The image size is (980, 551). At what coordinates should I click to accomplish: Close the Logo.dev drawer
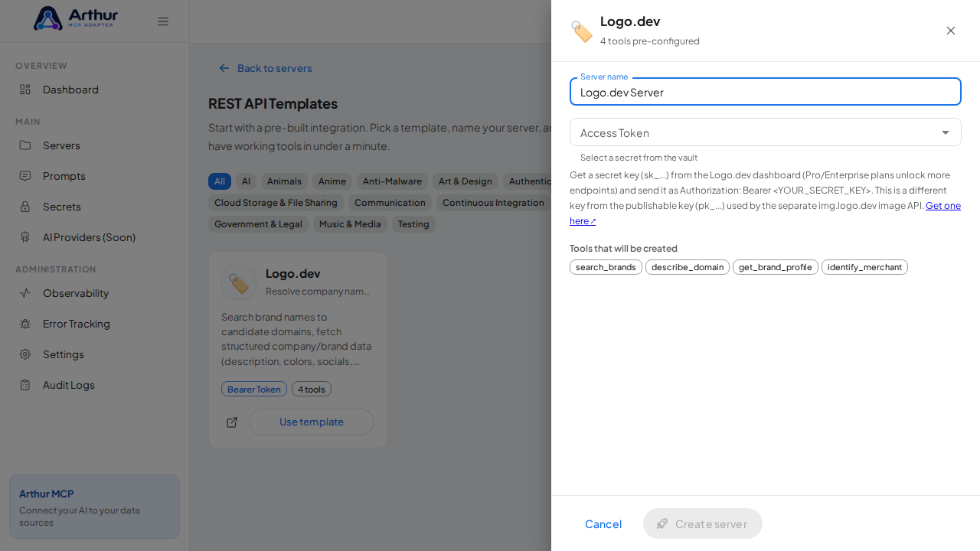pos(951,31)
